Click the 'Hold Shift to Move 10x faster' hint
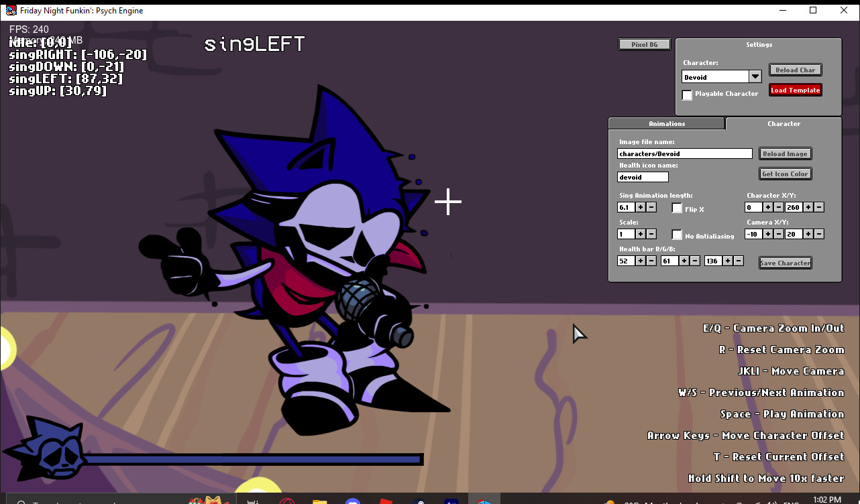This screenshot has width=860, height=504. pos(766,479)
